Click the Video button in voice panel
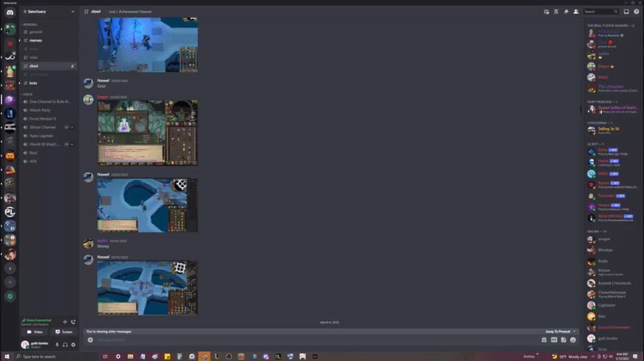This screenshot has height=361, width=644. coord(35,332)
